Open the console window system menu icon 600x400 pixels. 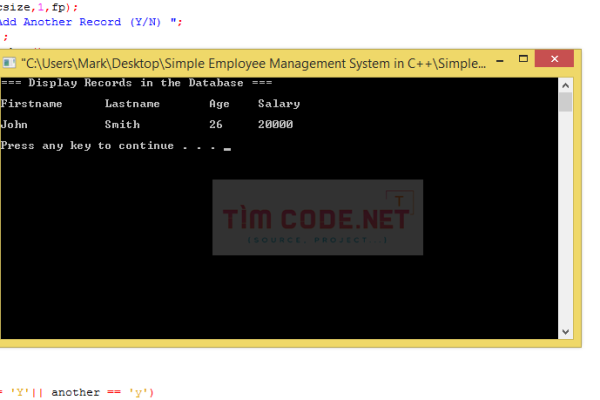[x=8, y=63]
